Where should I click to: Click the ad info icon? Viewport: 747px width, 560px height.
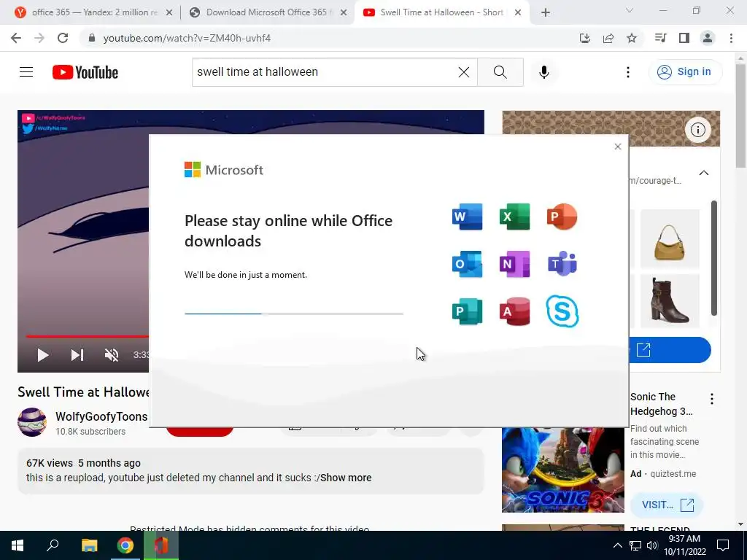pyautogui.click(x=698, y=130)
